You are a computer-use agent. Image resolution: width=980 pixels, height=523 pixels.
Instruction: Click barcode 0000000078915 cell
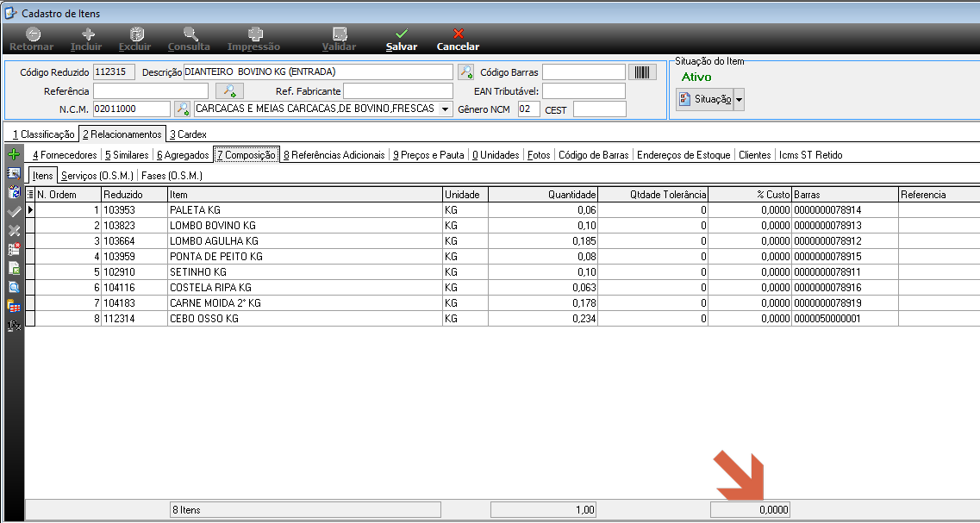point(845,256)
